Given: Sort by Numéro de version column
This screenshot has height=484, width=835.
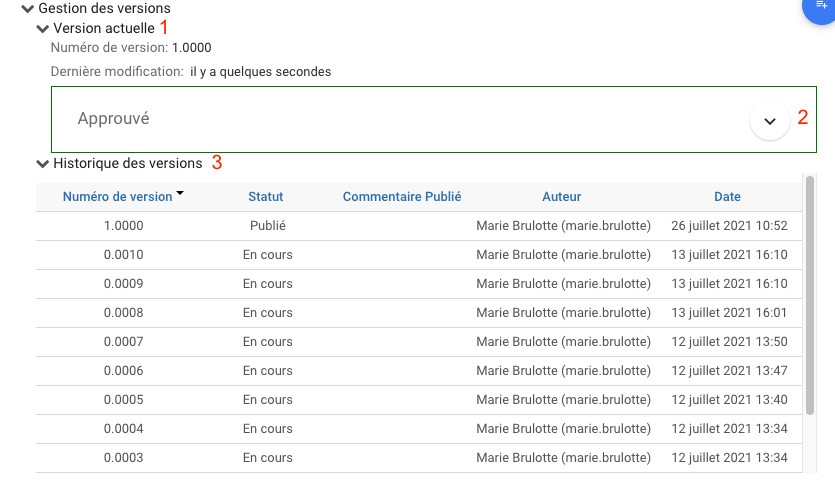Looking at the screenshot, I should pos(117,197).
